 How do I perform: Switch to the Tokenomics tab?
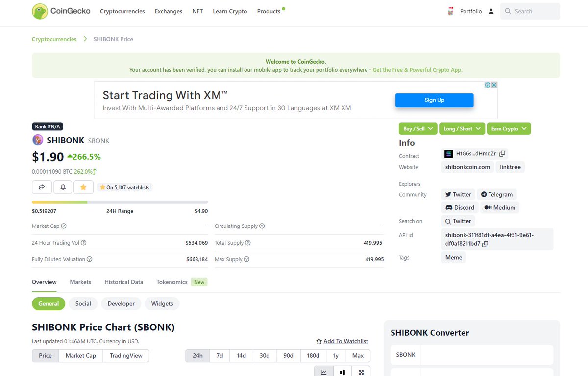pyautogui.click(x=172, y=282)
